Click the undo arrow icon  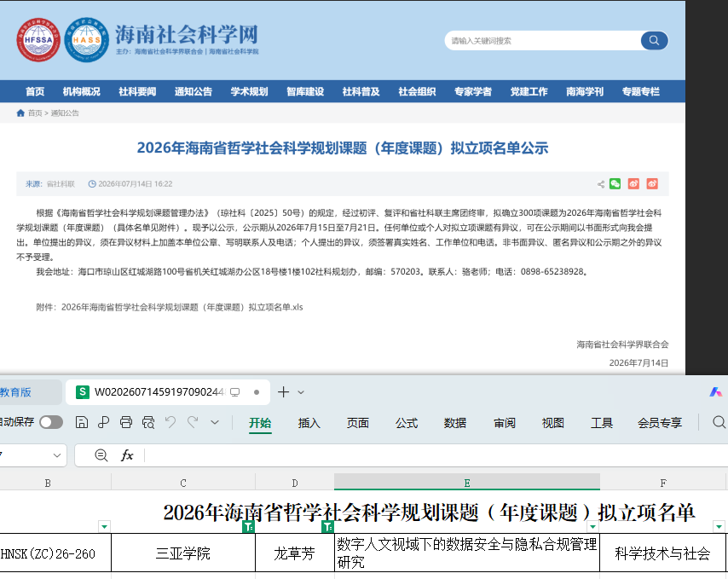[170, 422]
